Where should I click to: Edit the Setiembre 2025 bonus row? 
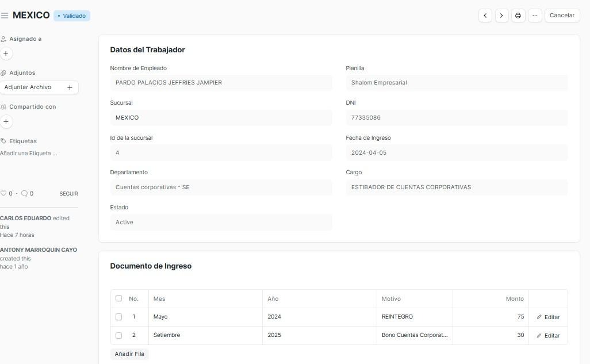click(x=548, y=335)
